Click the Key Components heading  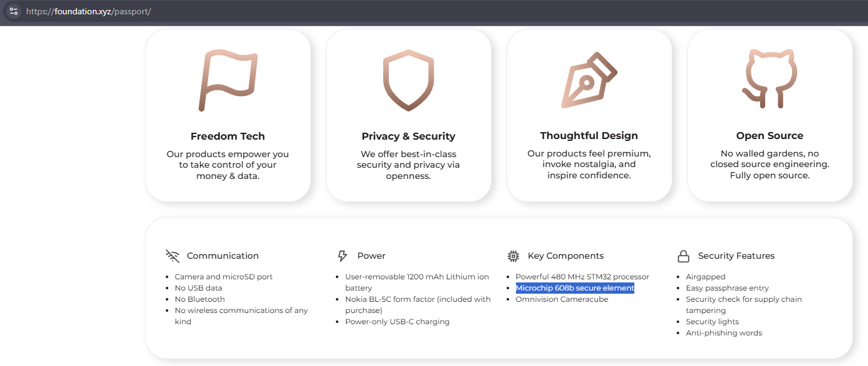coord(565,256)
